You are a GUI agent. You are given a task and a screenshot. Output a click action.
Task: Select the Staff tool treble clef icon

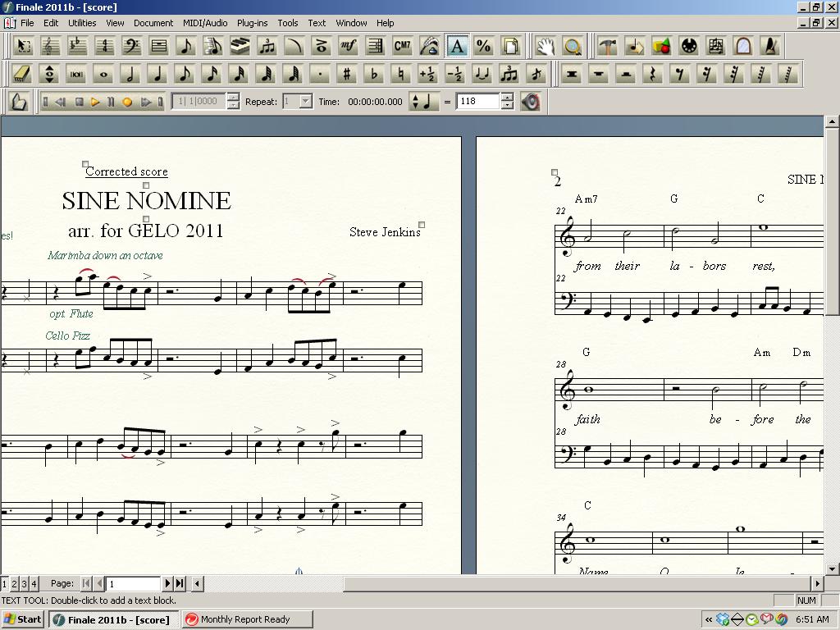(x=50, y=46)
